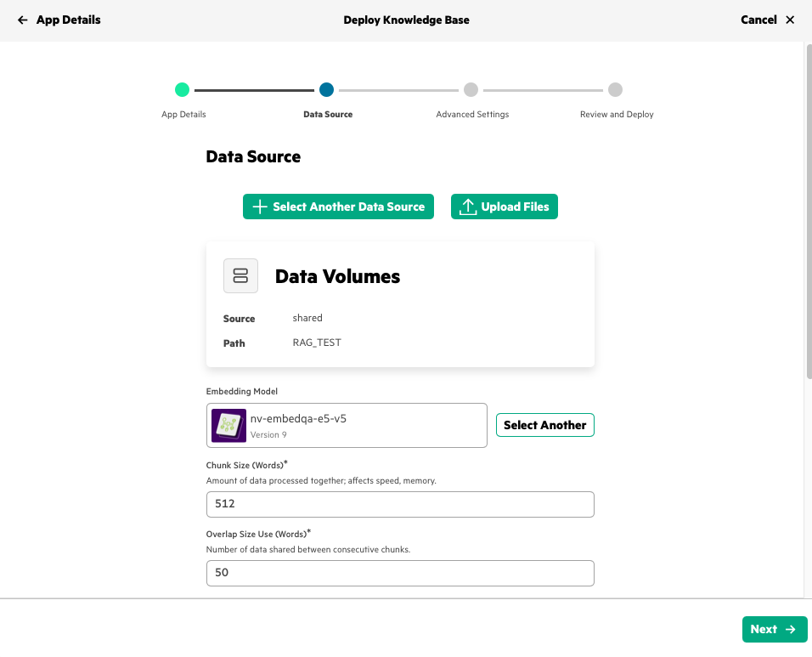Click Select Another Data Source button
Screen dimensions: 812x657
click(338, 207)
